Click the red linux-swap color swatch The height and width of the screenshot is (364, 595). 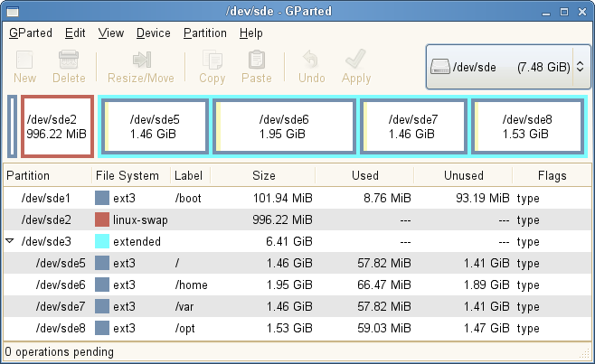pyautogui.click(x=102, y=219)
